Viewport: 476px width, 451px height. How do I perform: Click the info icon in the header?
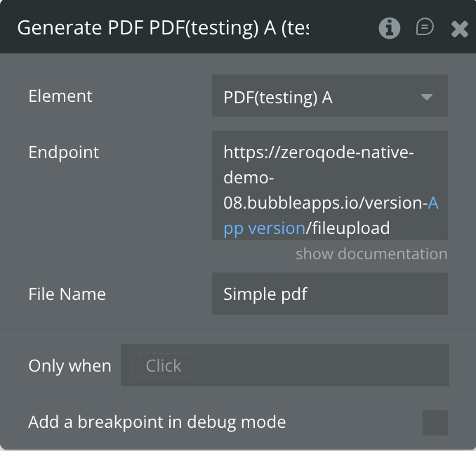389,27
